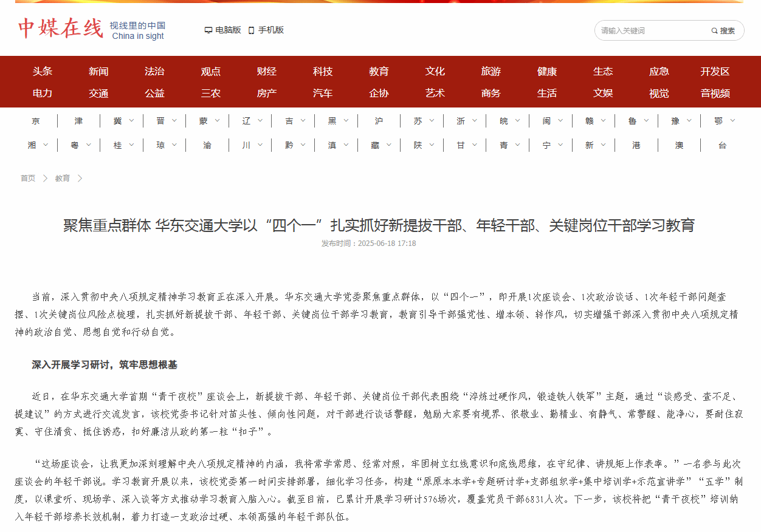Open the 头条 navigation section
The width and height of the screenshot is (761, 532).
(43, 72)
